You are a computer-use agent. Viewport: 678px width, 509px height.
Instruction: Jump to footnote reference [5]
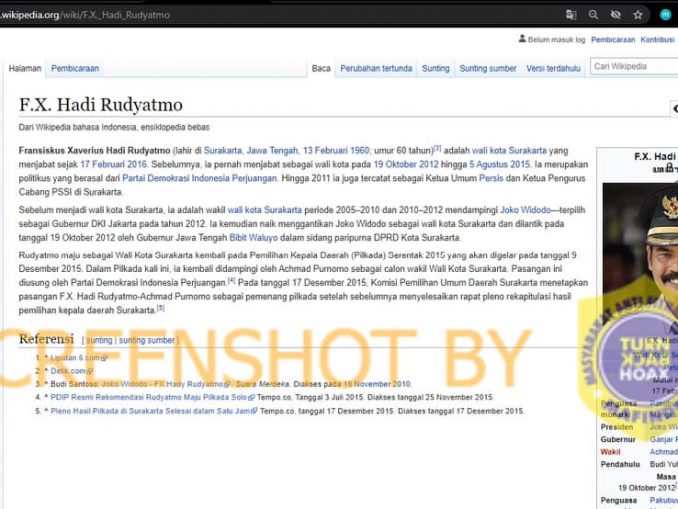click(x=160, y=308)
